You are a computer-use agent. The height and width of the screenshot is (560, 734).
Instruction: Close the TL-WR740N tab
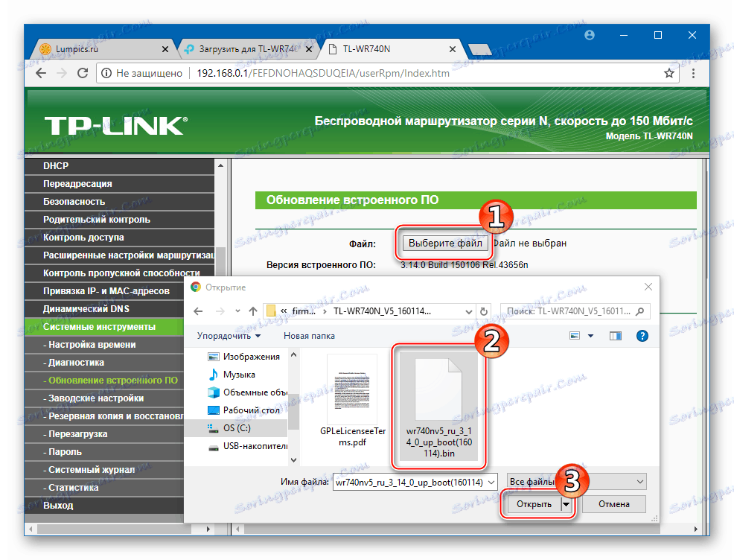tap(452, 49)
